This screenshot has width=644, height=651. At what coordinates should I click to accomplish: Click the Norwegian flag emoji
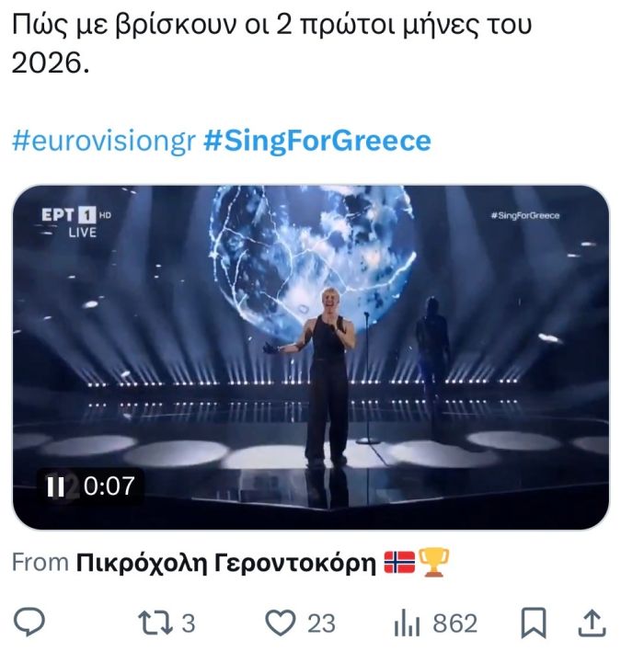[398, 563]
